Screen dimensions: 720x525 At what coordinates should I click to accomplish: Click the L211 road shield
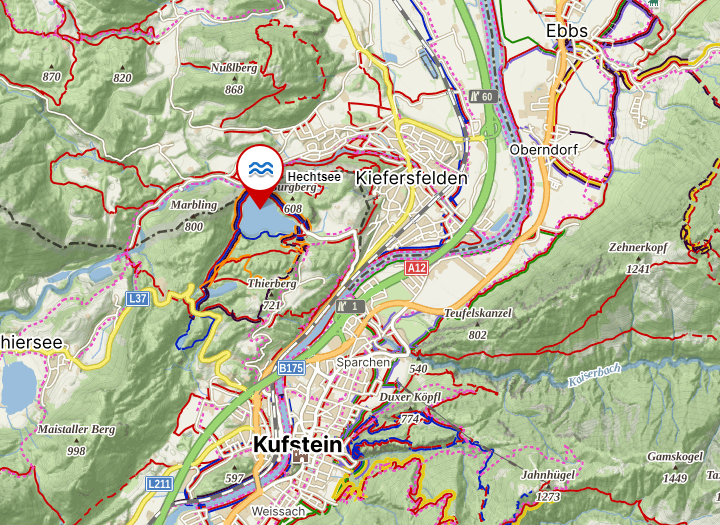[159, 483]
